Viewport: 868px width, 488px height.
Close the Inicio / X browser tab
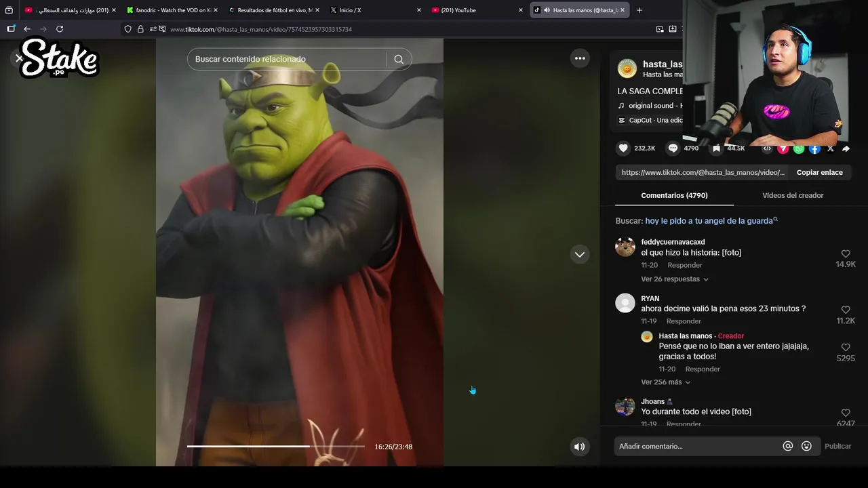419,10
